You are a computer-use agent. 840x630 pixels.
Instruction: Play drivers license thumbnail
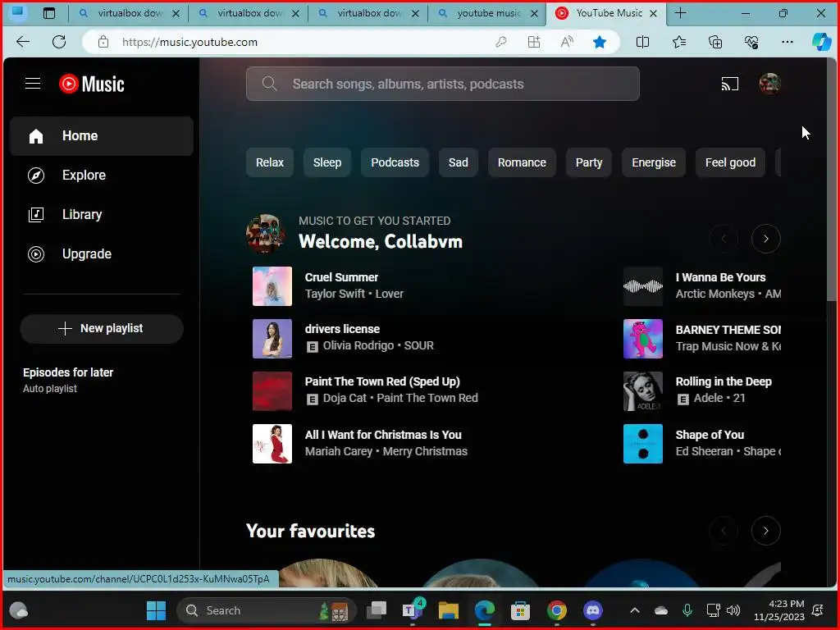(272, 339)
